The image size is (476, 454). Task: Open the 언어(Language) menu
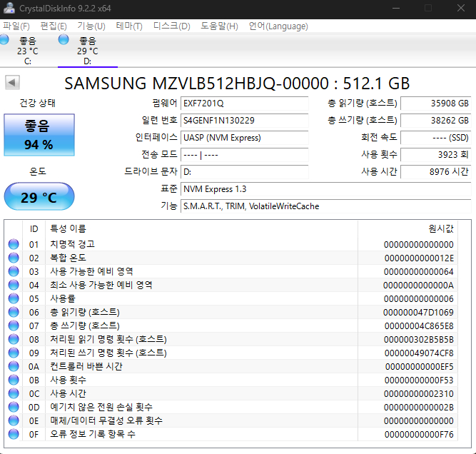coord(278,26)
